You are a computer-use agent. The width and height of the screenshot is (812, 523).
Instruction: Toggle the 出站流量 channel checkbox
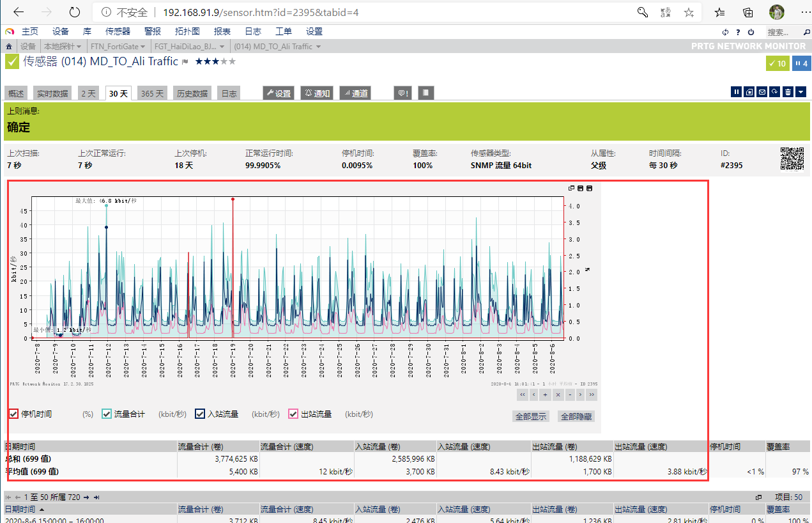[x=293, y=414]
